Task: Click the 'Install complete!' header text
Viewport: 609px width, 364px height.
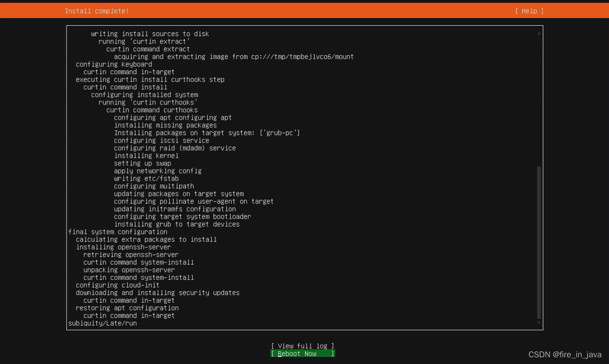Action: tap(97, 11)
